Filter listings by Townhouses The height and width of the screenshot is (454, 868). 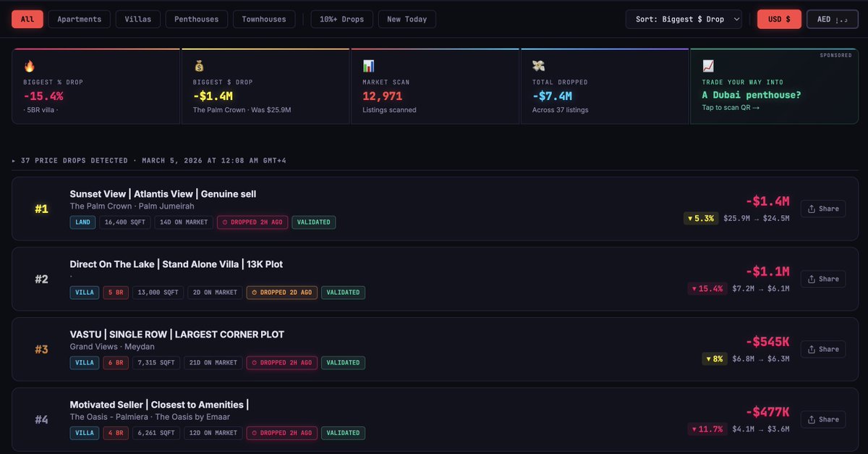[x=264, y=20]
